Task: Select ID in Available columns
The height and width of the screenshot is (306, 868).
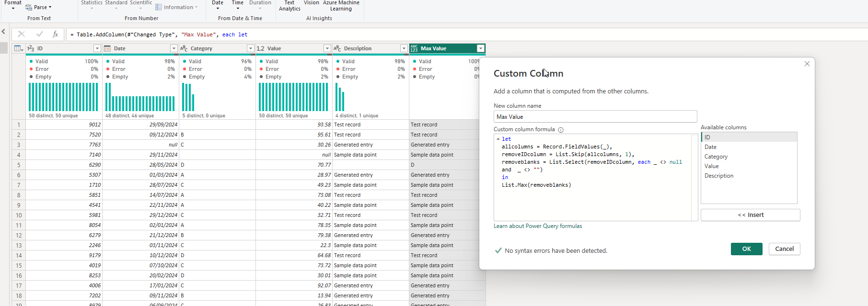Action: coord(749,137)
